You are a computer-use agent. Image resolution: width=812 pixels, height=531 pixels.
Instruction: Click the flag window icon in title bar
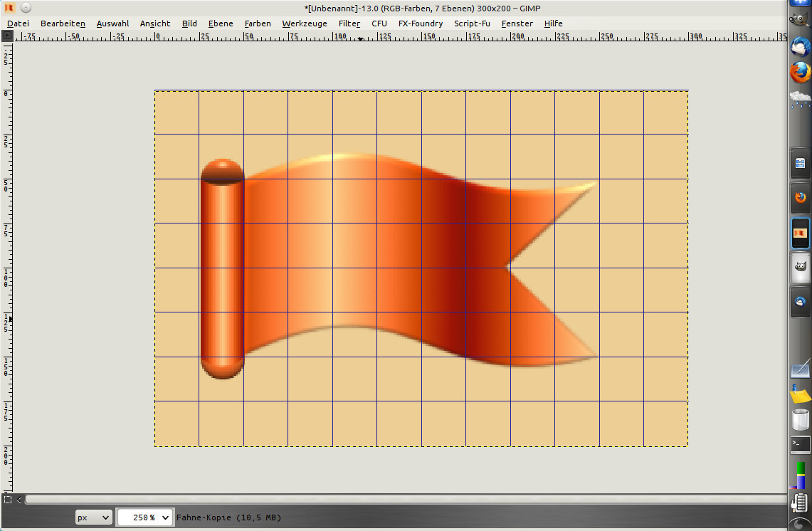click(x=9, y=8)
